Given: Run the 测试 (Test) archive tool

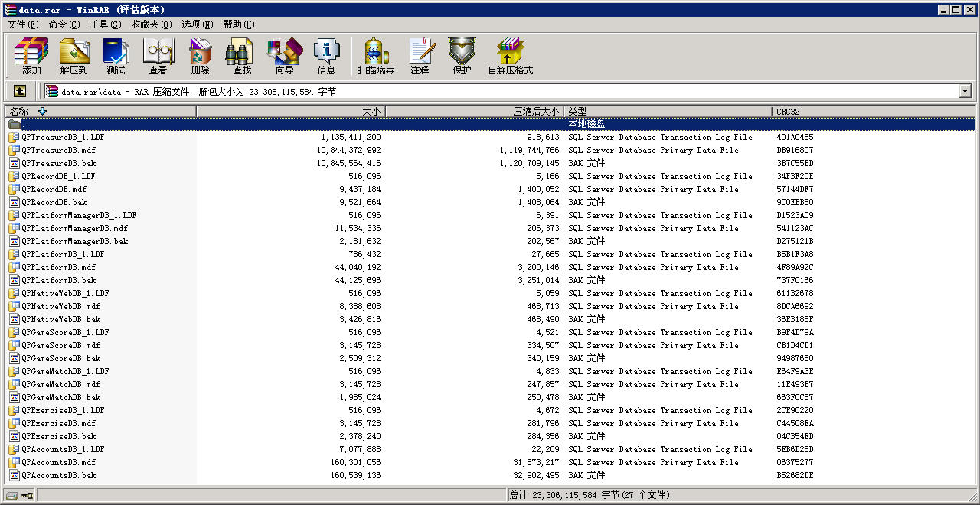Looking at the screenshot, I should (x=116, y=57).
